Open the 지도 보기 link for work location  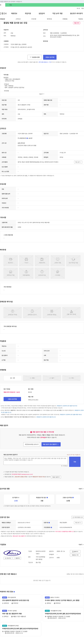[x=78, y=162]
